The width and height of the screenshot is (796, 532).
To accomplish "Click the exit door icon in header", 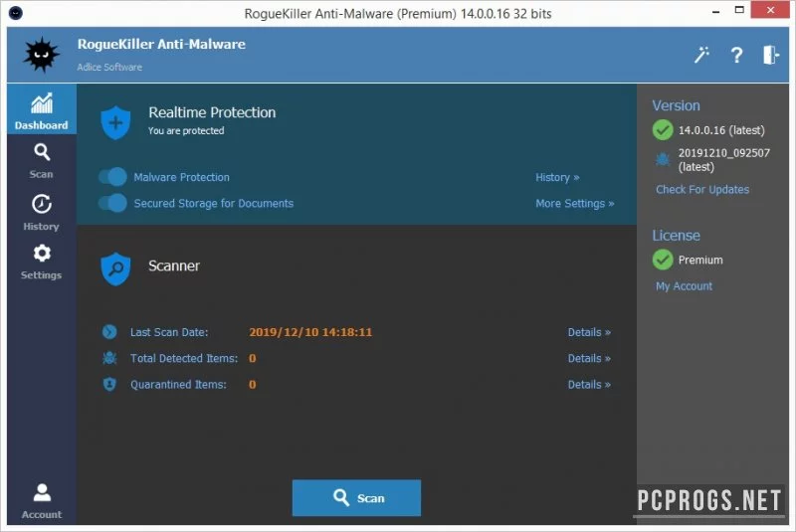I will (770, 55).
